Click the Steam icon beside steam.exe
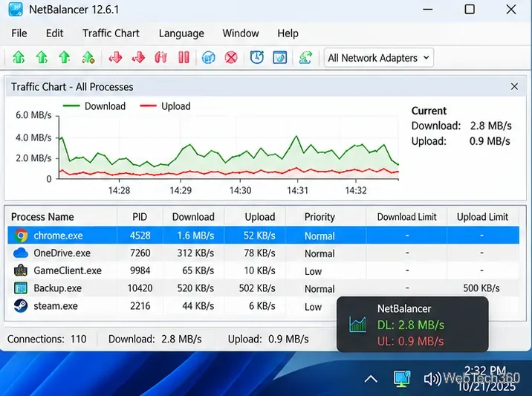Image resolution: width=532 pixels, height=396 pixels. [x=21, y=306]
